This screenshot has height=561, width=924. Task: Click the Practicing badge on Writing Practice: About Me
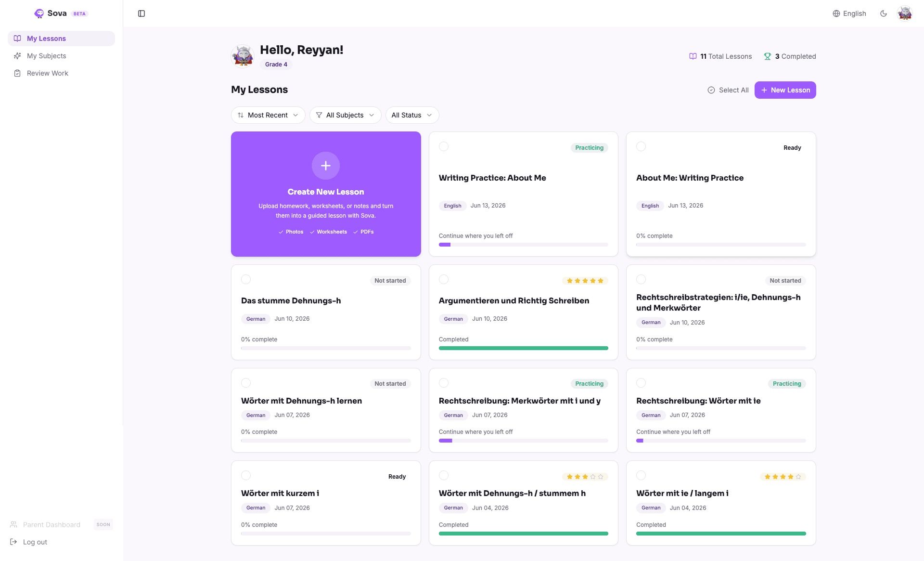[x=589, y=148]
